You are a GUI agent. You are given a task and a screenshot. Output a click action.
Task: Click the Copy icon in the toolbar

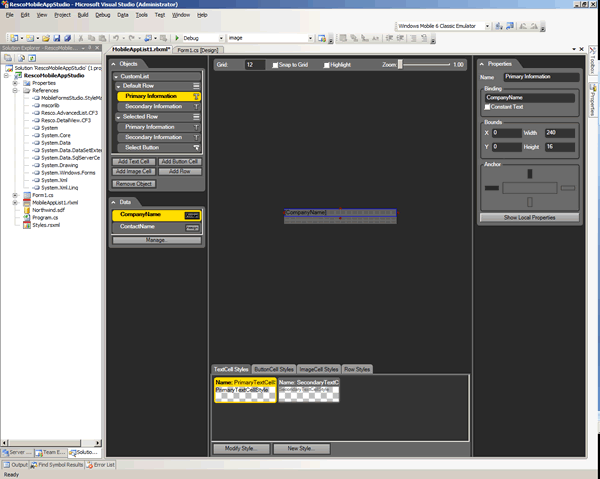click(91, 38)
